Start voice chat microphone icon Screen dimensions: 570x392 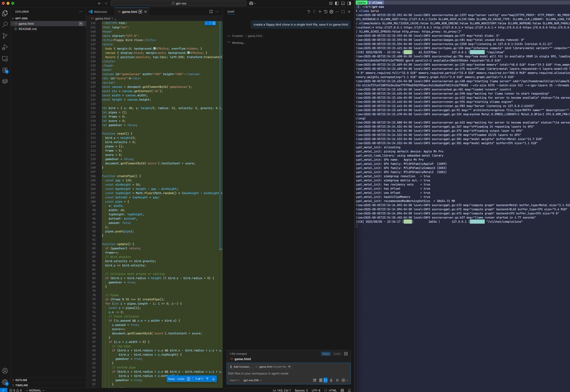(331, 380)
